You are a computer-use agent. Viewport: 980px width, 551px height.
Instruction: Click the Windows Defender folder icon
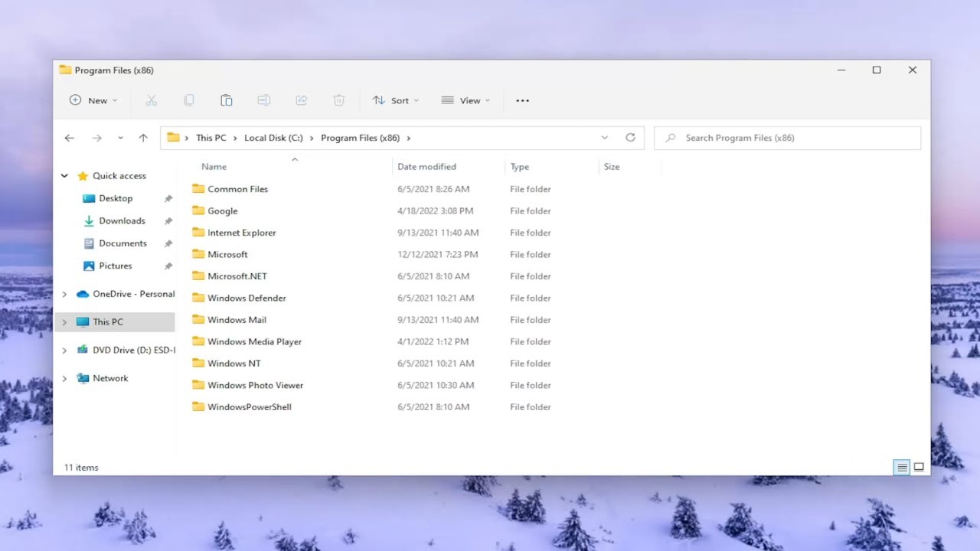[x=198, y=298]
